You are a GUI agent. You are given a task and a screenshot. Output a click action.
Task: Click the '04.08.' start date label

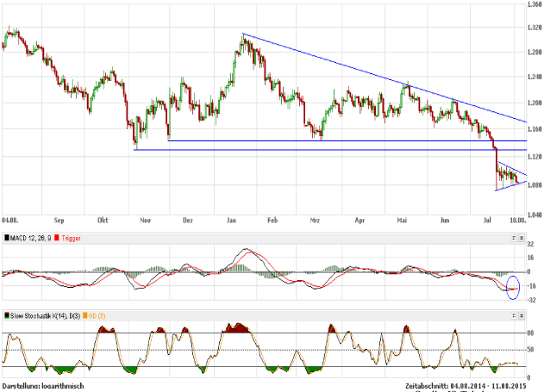11,221
